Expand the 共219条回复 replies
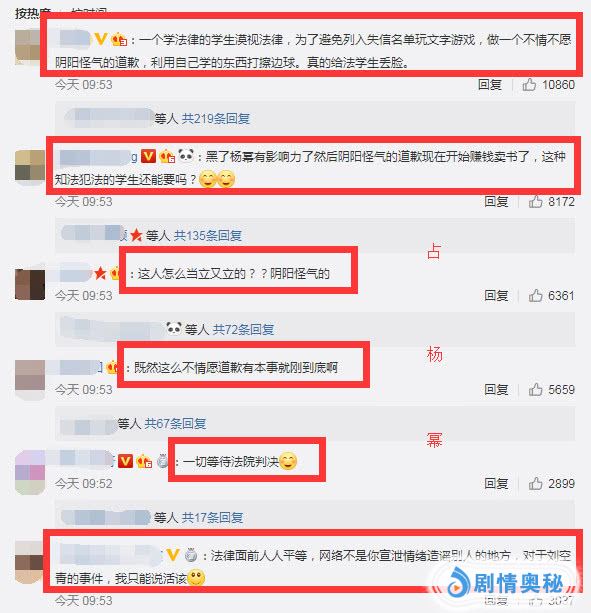This screenshot has width=591, height=613. [x=216, y=118]
